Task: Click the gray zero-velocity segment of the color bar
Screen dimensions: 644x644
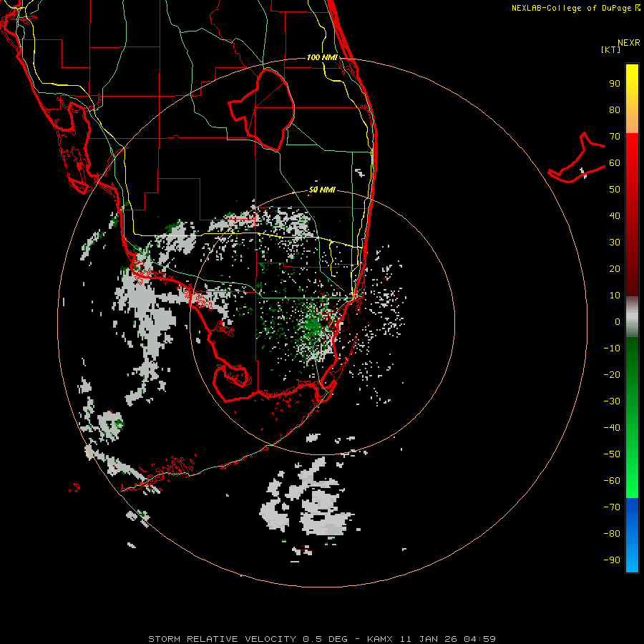Action: [632, 317]
